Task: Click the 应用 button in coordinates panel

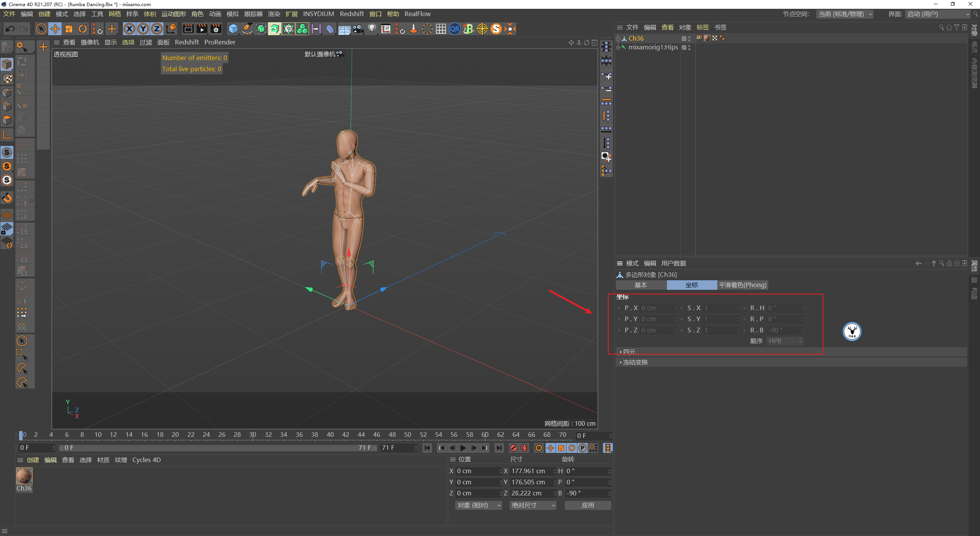Action: pyautogui.click(x=588, y=505)
